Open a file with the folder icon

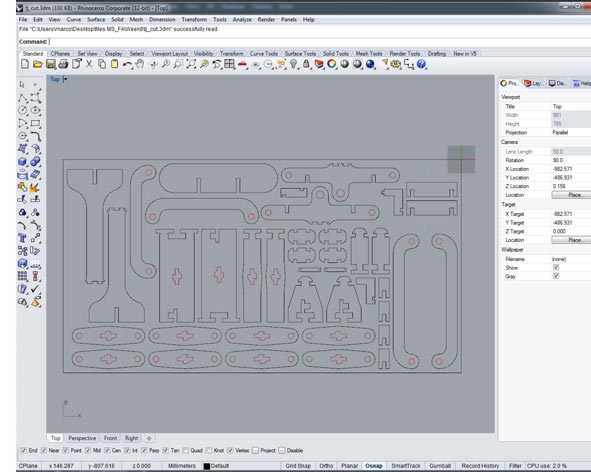(x=37, y=64)
